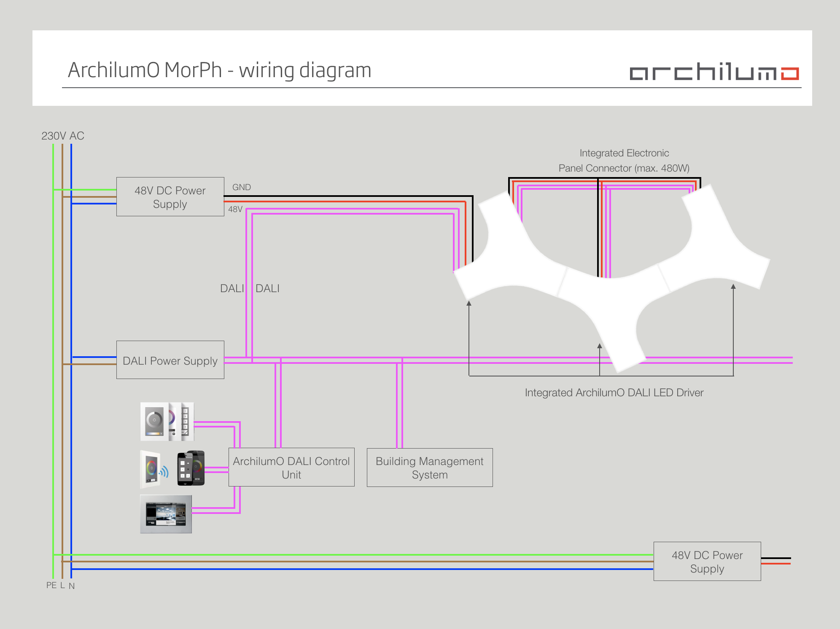Click the top-left 48V DC Power Supply box
840x629 pixels.
pyautogui.click(x=170, y=197)
